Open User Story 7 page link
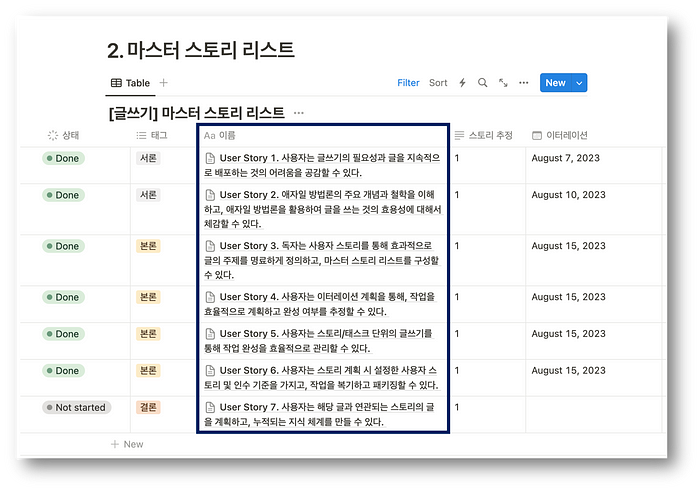Image resolution: width=700 pixels, height=492 pixels. click(319, 414)
